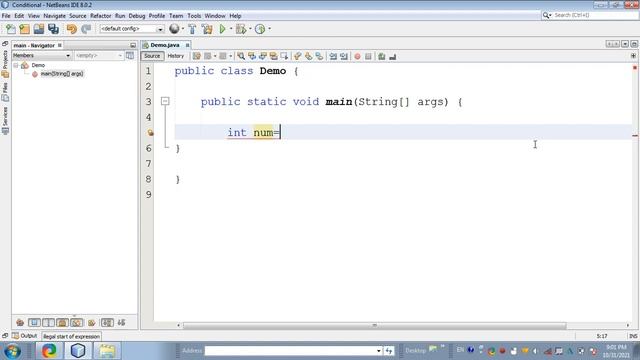
Task: Open the Output panel button
Action: click(x=24, y=336)
